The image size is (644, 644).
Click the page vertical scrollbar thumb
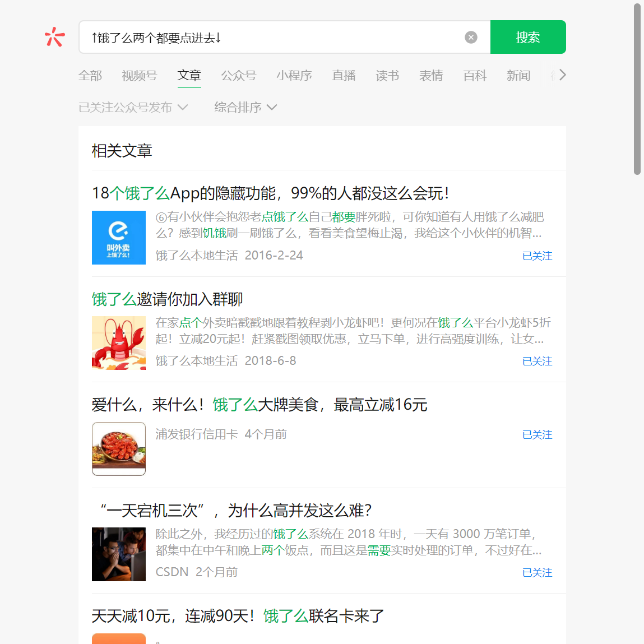click(637, 89)
